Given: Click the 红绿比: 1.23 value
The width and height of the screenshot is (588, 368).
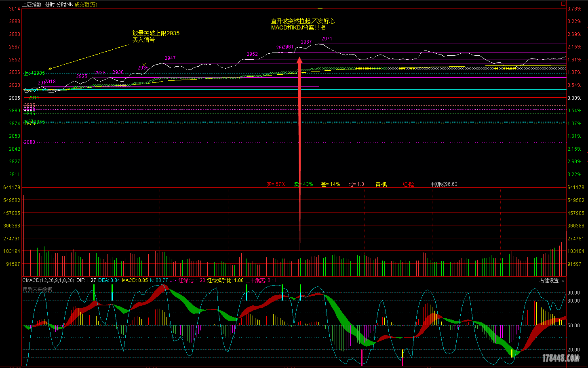Looking at the screenshot, I should coord(192,280).
